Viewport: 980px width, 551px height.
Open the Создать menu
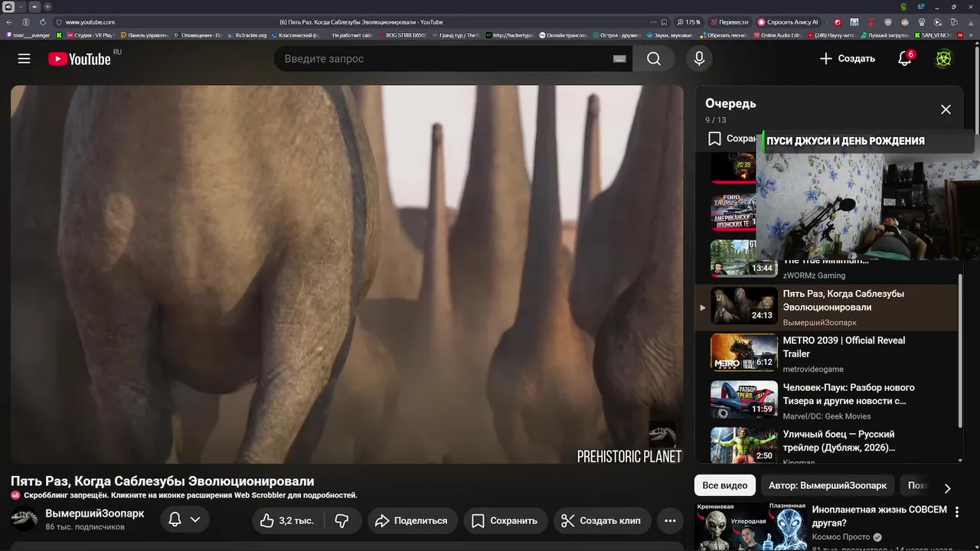click(847, 59)
